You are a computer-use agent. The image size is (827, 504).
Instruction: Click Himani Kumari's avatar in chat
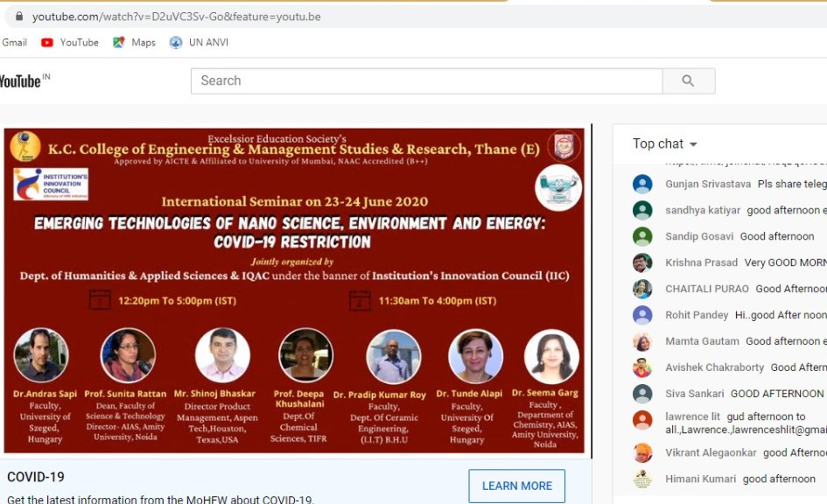pos(642,479)
